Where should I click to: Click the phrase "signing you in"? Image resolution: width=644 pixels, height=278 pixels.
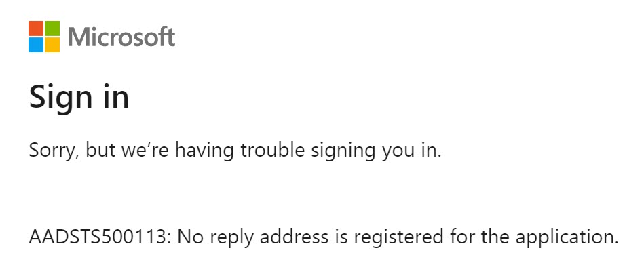376,151
